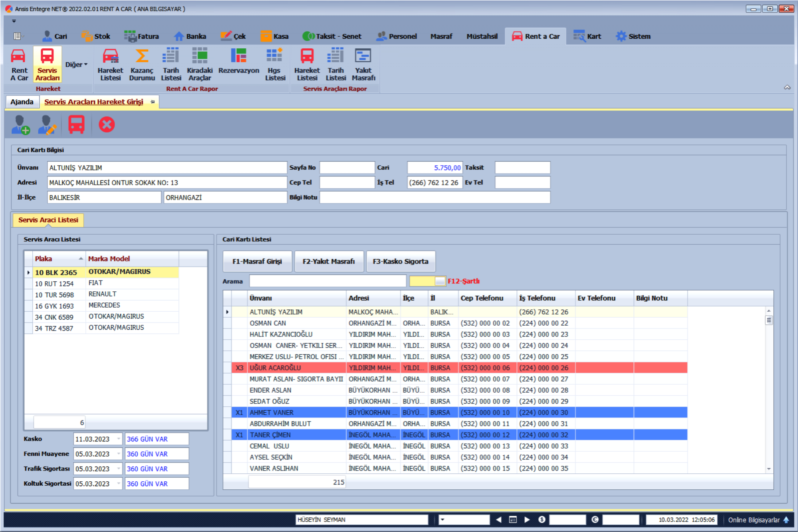Viewport: 798px width, 532px height.
Task: Open the Rezervazyon screen
Action: (x=239, y=61)
